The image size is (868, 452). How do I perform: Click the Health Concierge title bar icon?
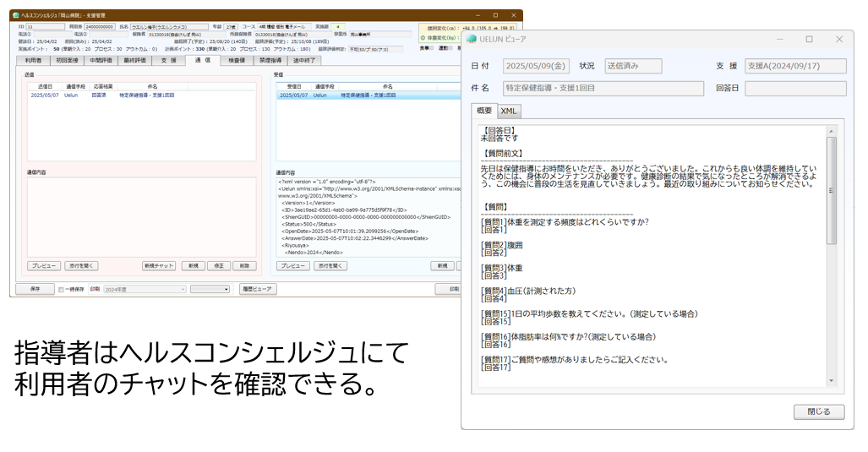click(x=16, y=16)
